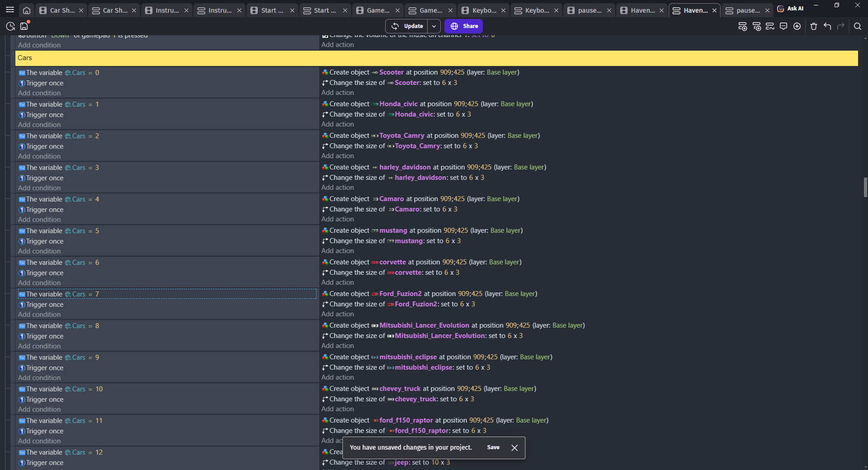Click the vertical scrollbar thumb

click(865, 187)
